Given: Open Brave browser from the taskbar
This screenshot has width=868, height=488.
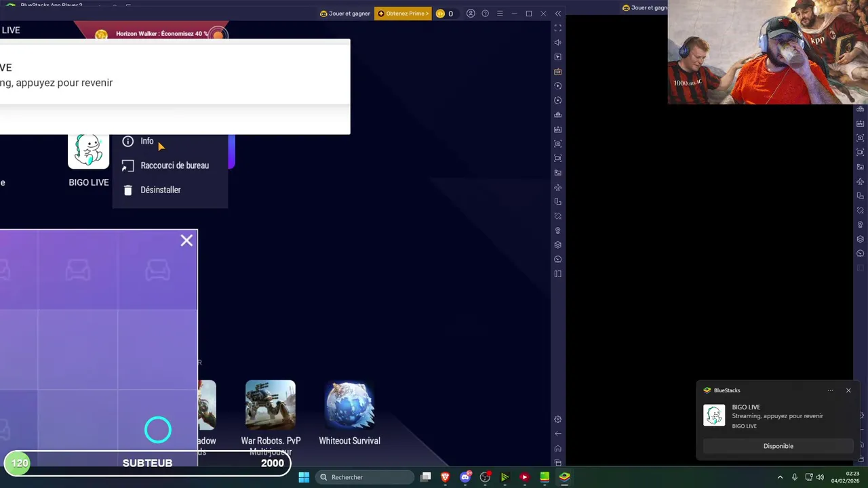Looking at the screenshot, I should (446, 477).
